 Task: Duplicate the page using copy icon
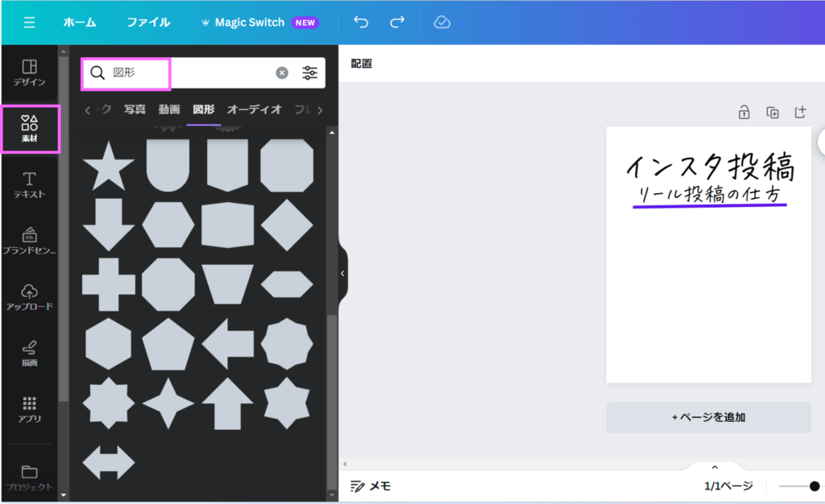pos(772,113)
